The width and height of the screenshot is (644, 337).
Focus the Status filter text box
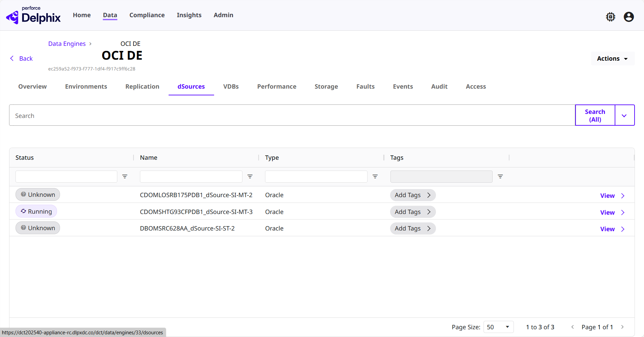coord(66,177)
